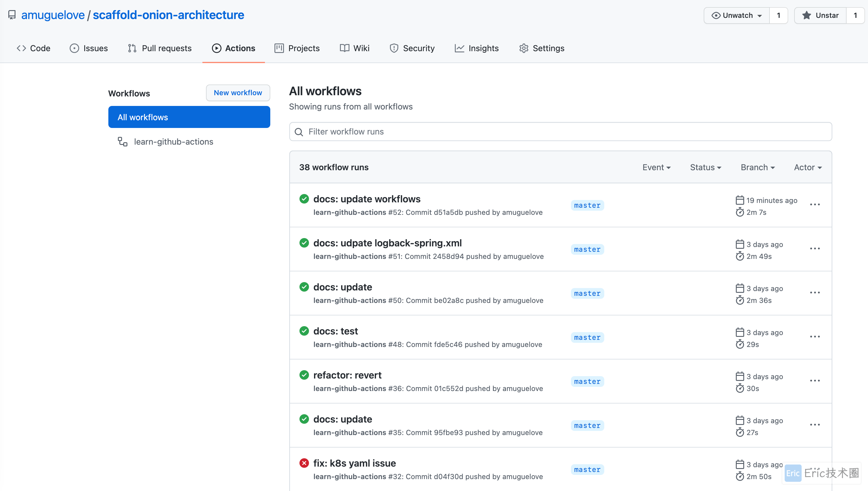Open the Wiki tab
This screenshot has height=491, width=868.
pyautogui.click(x=355, y=48)
